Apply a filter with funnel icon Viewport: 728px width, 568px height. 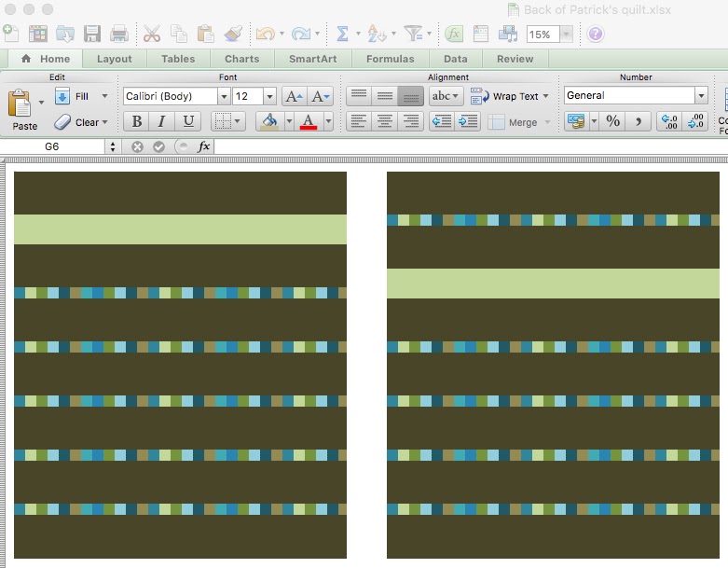click(x=413, y=34)
